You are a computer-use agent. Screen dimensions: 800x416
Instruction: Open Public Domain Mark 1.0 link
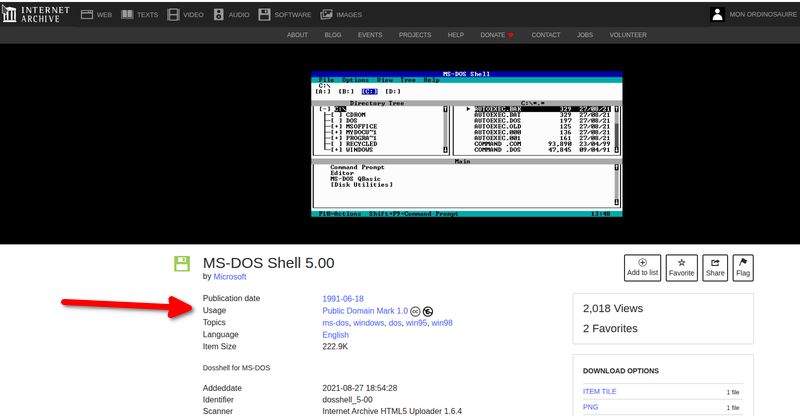[365, 311]
